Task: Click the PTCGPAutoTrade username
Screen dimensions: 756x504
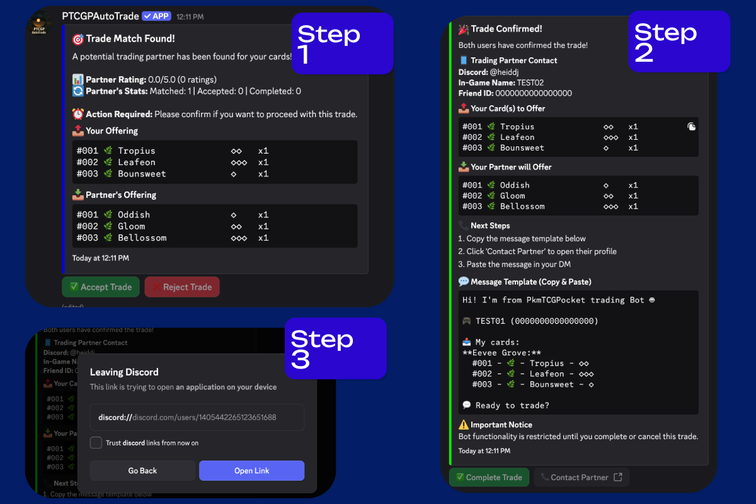Action: click(100, 16)
